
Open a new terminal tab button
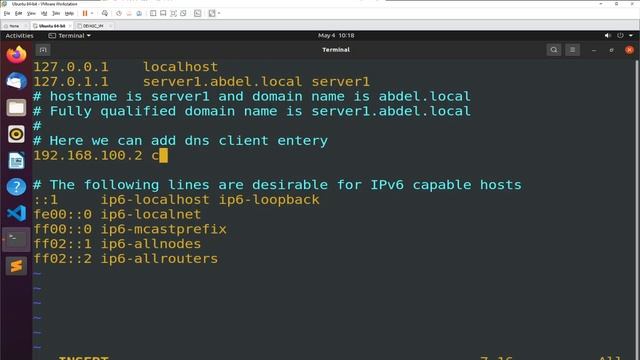pyautogui.click(x=43, y=50)
